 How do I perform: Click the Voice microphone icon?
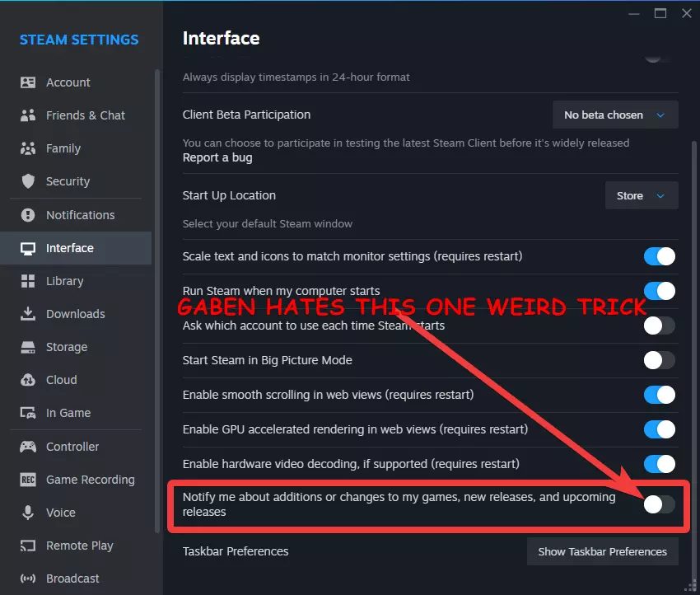[x=28, y=513]
